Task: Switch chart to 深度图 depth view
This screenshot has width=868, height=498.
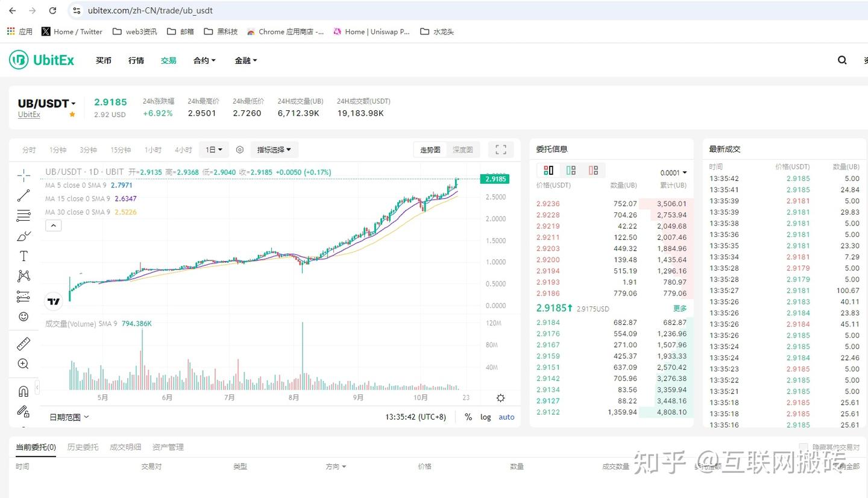Action: click(463, 150)
